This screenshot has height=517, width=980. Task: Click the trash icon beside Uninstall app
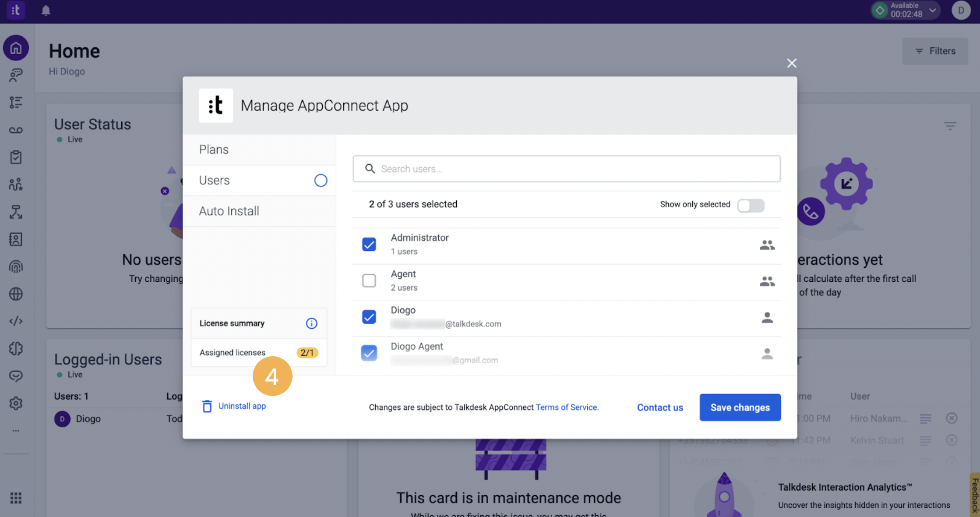(207, 406)
